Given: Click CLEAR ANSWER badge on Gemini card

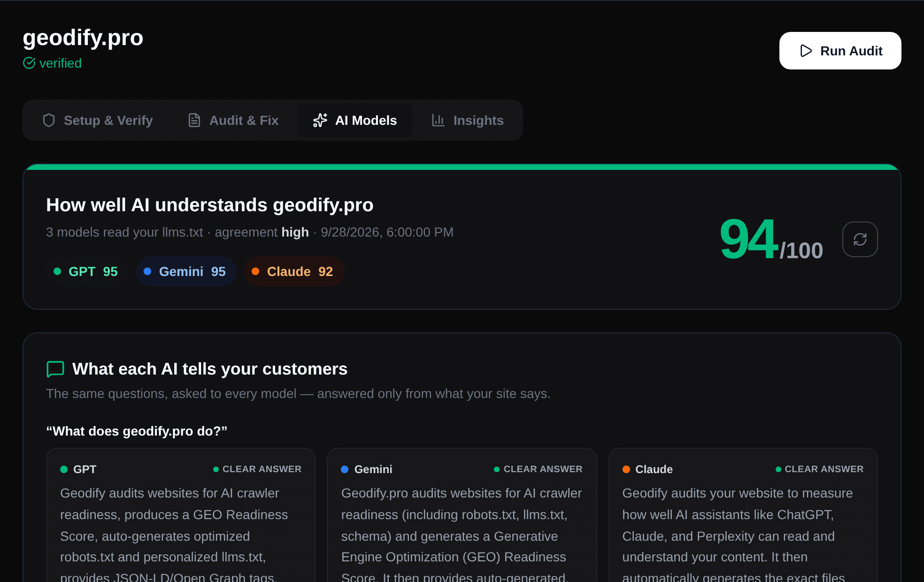Looking at the screenshot, I should [539, 469].
